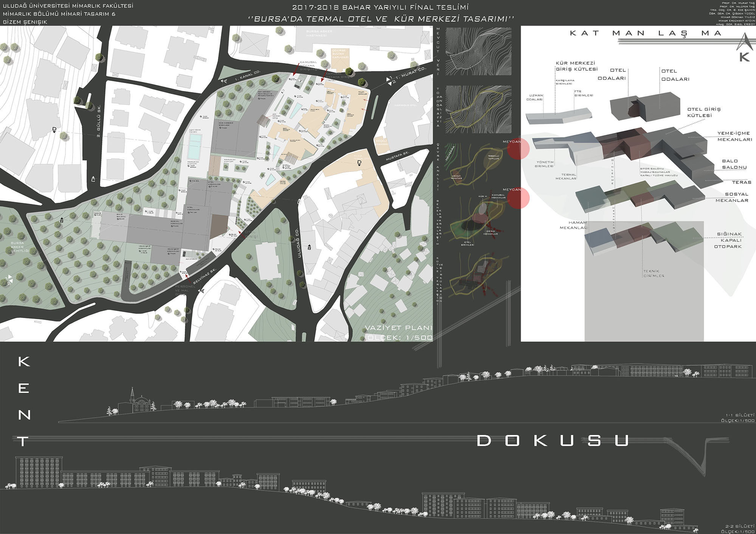Click the 'ULUDAĞ CD.' street label
This screenshot has height=534, width=756.
pyautogui.click(x=297, y=242)
